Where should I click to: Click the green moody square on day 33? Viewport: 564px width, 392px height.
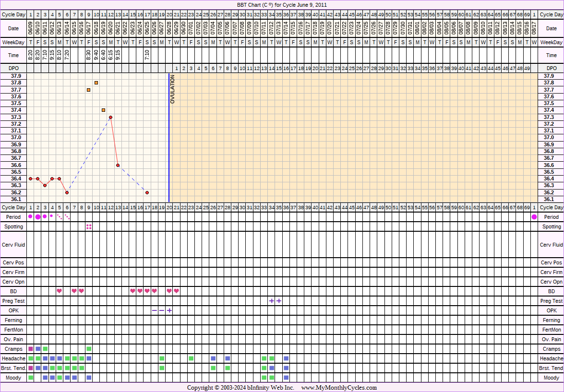pos(264,378)
